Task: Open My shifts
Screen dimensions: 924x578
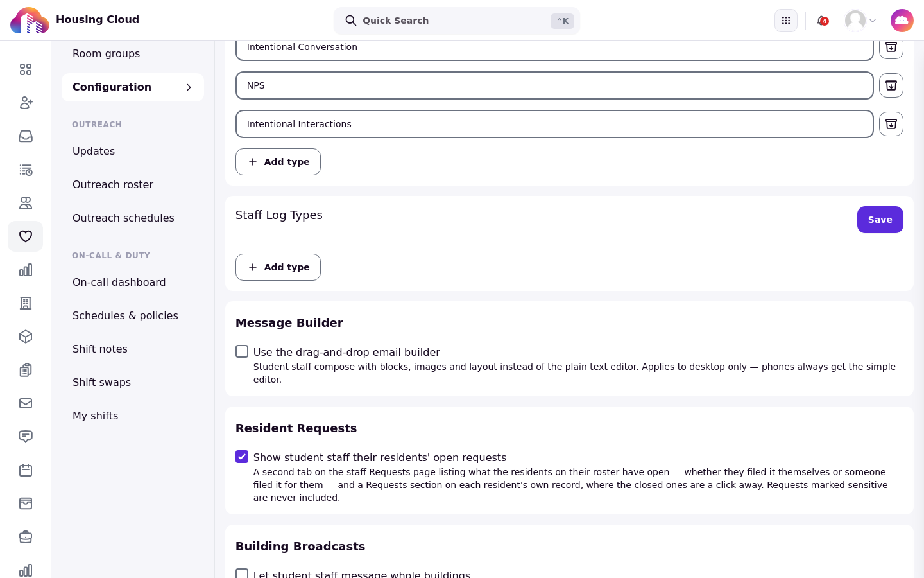Action: [x=96, y=416]
